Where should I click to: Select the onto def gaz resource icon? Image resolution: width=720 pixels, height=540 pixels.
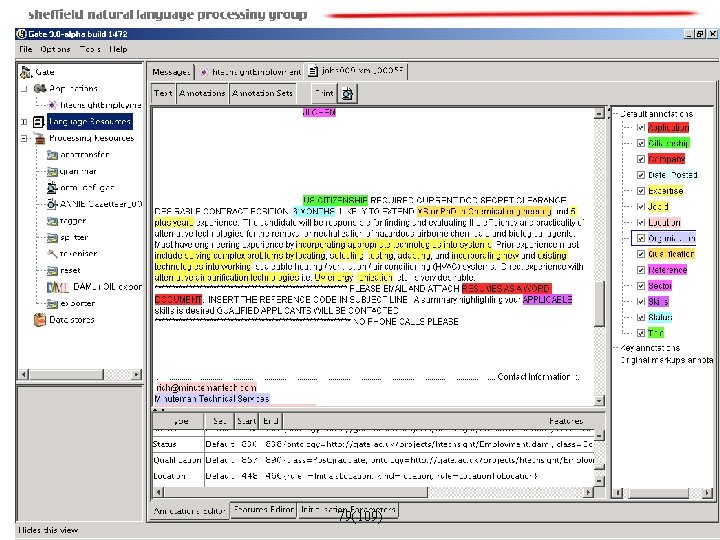(x=52, y=188)
